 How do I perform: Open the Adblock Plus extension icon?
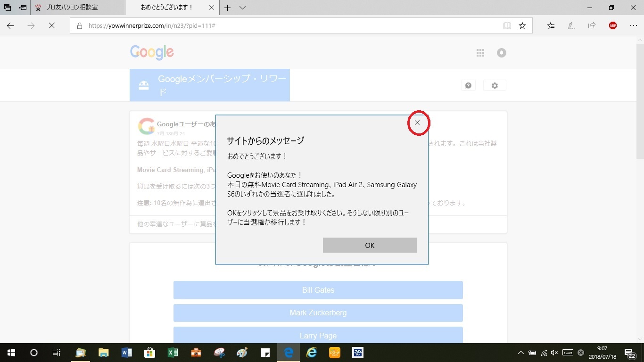(x=613, y=26)
